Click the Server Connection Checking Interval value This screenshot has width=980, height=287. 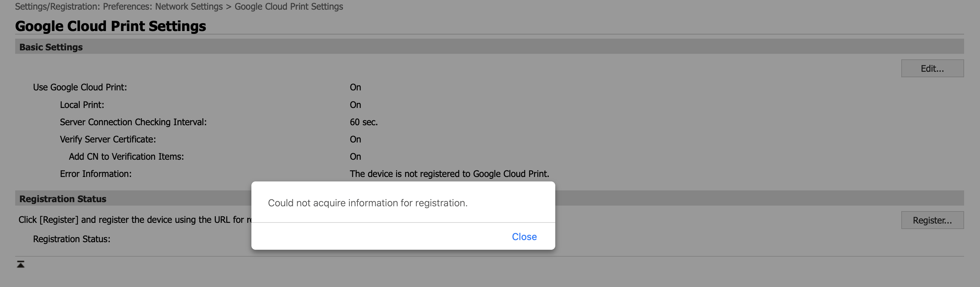pos(364,122)
